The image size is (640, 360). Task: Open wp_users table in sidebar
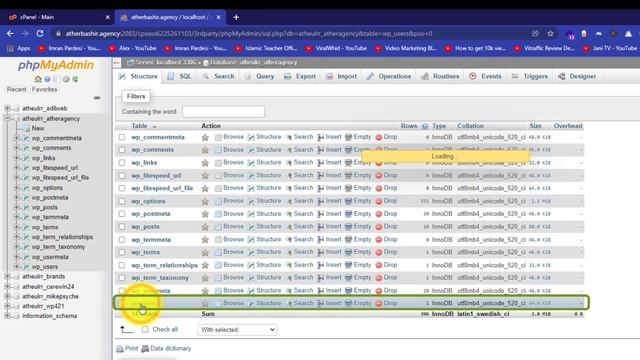pyautogui.click(x=45, y=267)
